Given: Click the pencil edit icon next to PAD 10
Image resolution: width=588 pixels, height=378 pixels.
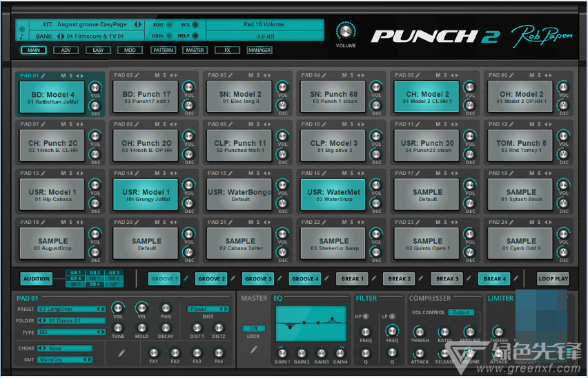Looking at the screenshot, I should [x=324, y=124].
